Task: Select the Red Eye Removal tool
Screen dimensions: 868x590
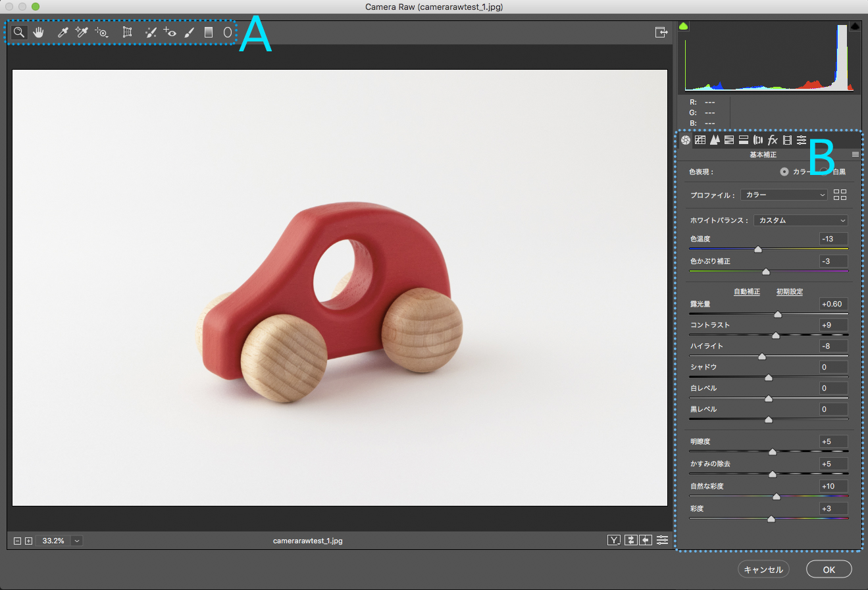Action: (170, 32)
